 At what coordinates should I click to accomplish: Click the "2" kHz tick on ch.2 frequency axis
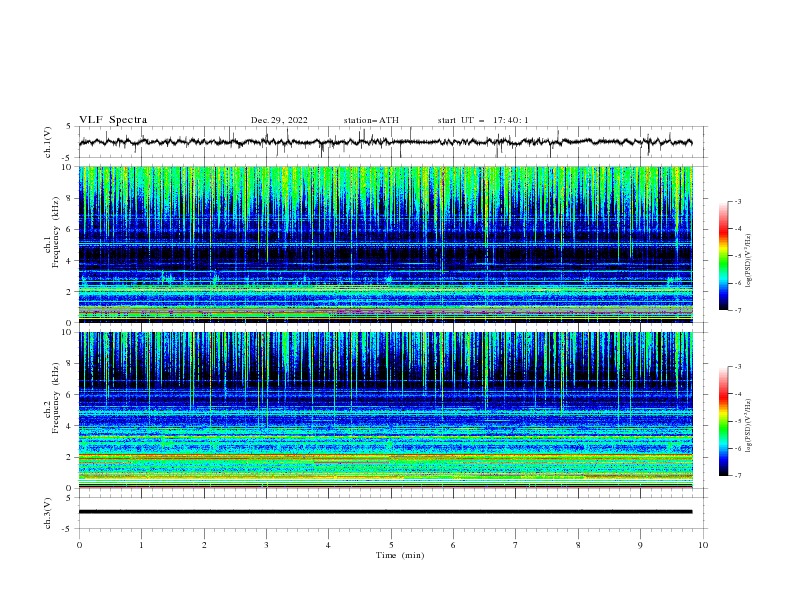[70, 457]
